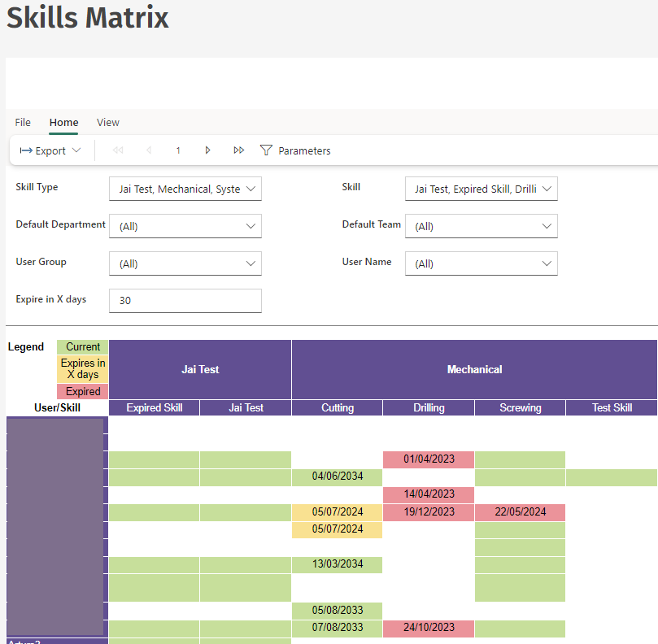
Task: Expand the Skill dropdown
Action: [481, 189]
